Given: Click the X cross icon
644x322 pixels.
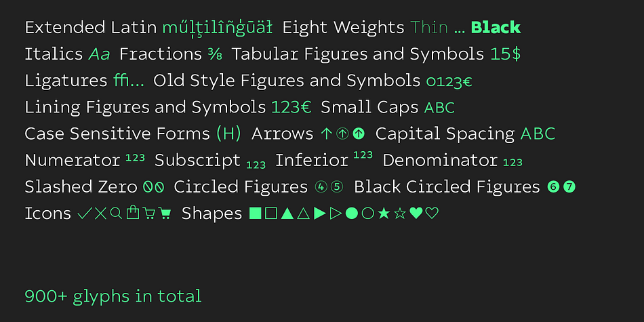Looking at the screenshot, I should pos(100,214).
